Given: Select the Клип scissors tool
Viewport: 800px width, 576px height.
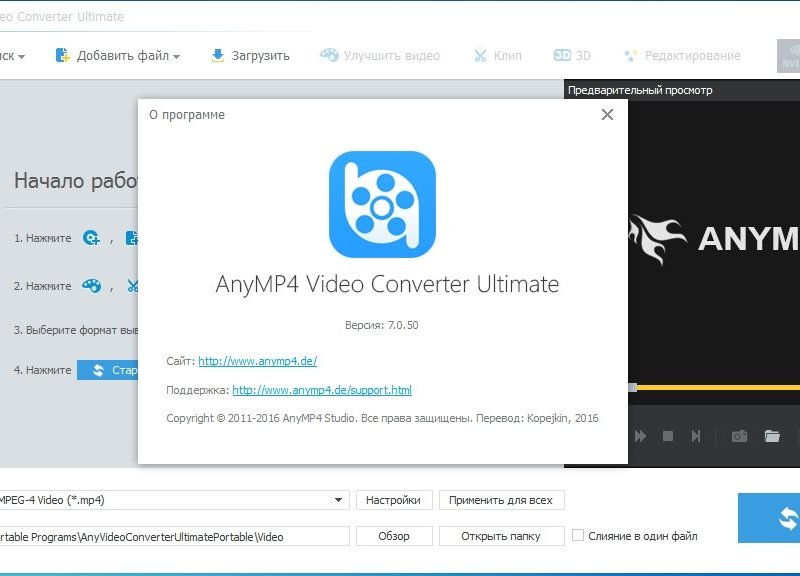Looking at the screenshot, I should tap(498, 56).
